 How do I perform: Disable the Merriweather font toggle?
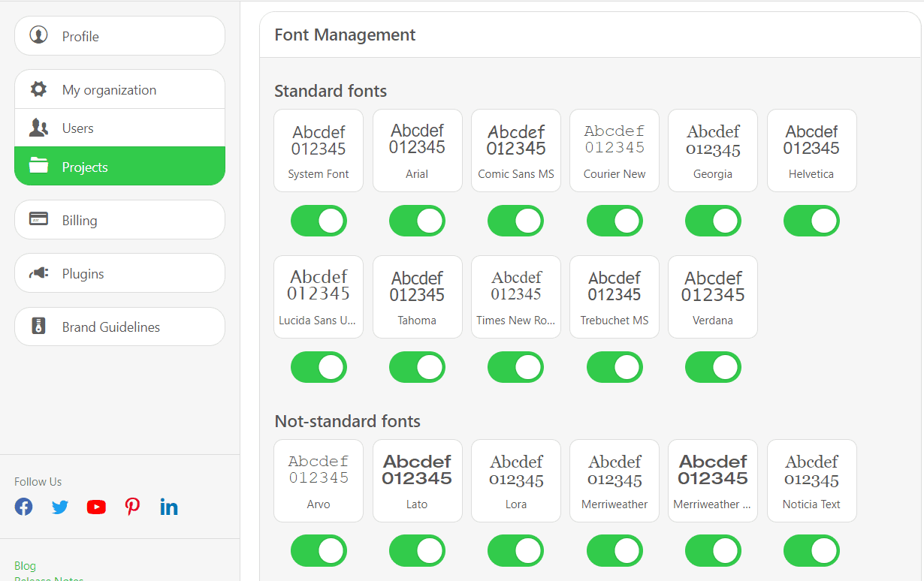click(x=614, y=550)
